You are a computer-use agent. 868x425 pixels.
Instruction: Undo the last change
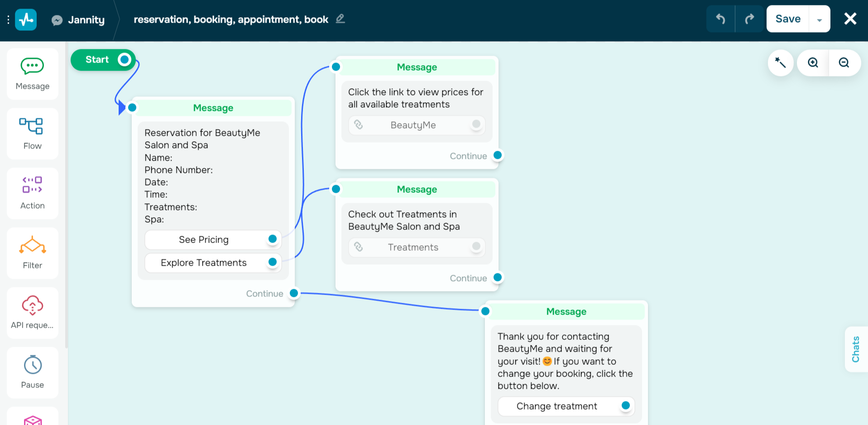tap(720, 19)
